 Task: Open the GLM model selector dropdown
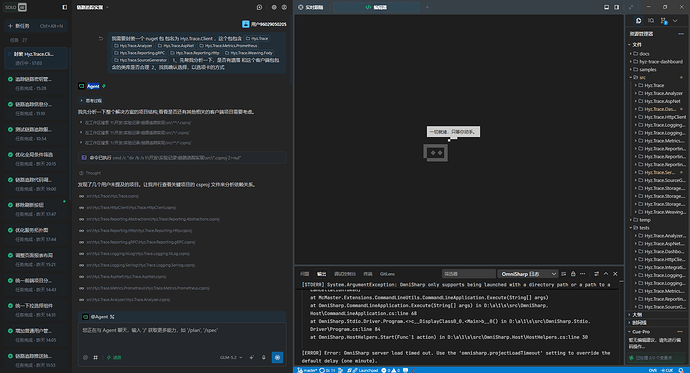pos(231,357)
